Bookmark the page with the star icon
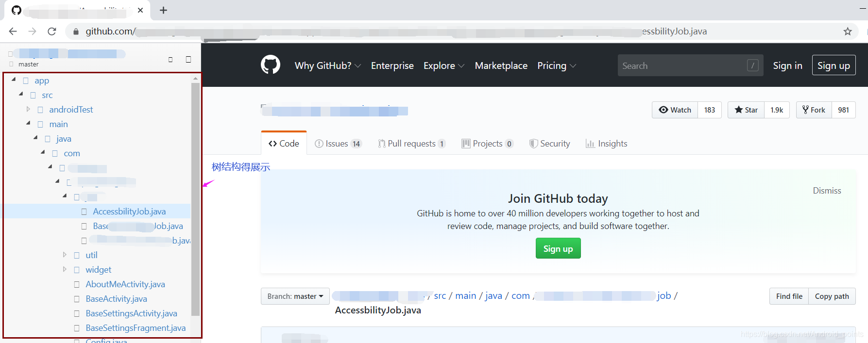 pos(848,32)
